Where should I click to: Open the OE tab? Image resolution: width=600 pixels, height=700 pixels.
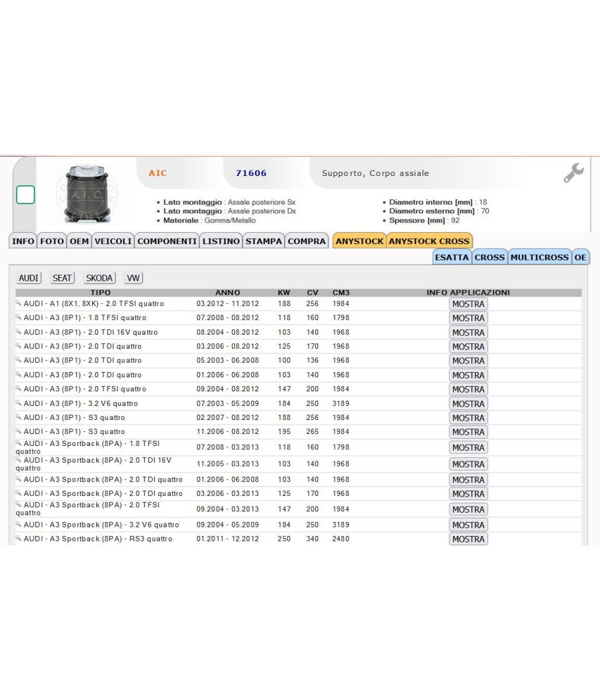581,257
